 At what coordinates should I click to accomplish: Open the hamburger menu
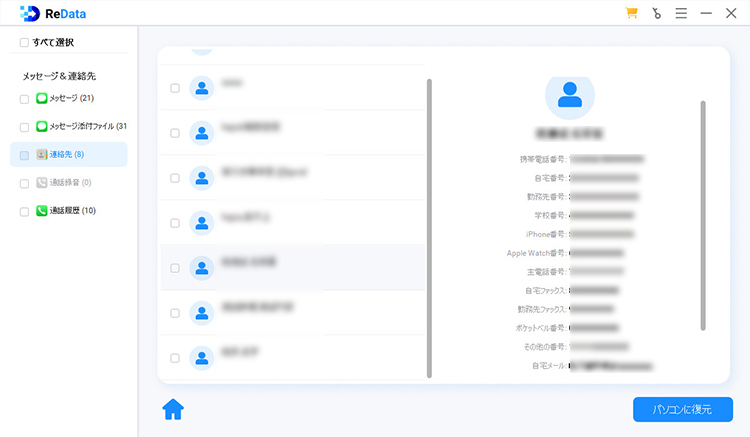681,13
